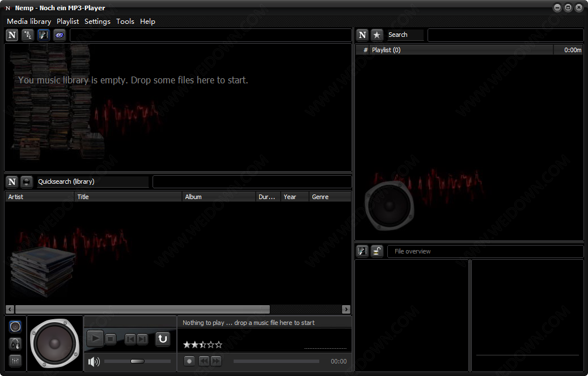
Task: Toggle the padlock icon beside File overview
Action: (377, 251)
